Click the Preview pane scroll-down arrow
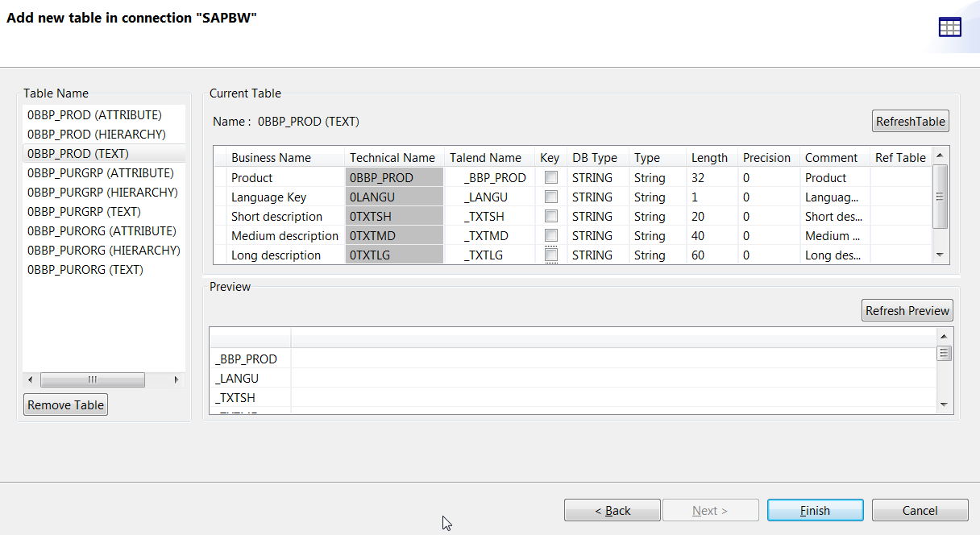 [944, 405]
